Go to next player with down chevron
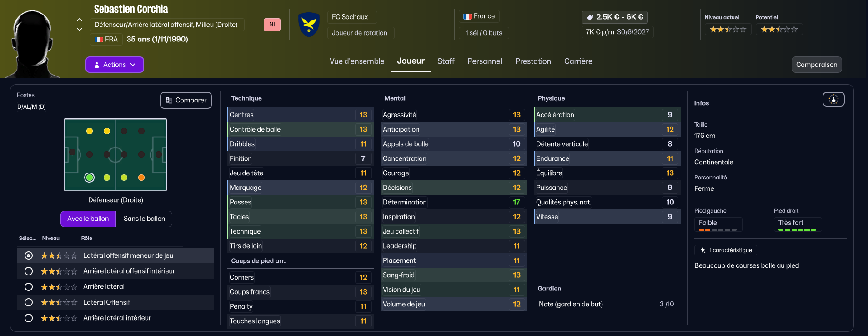868x336 pixels. 80,30
